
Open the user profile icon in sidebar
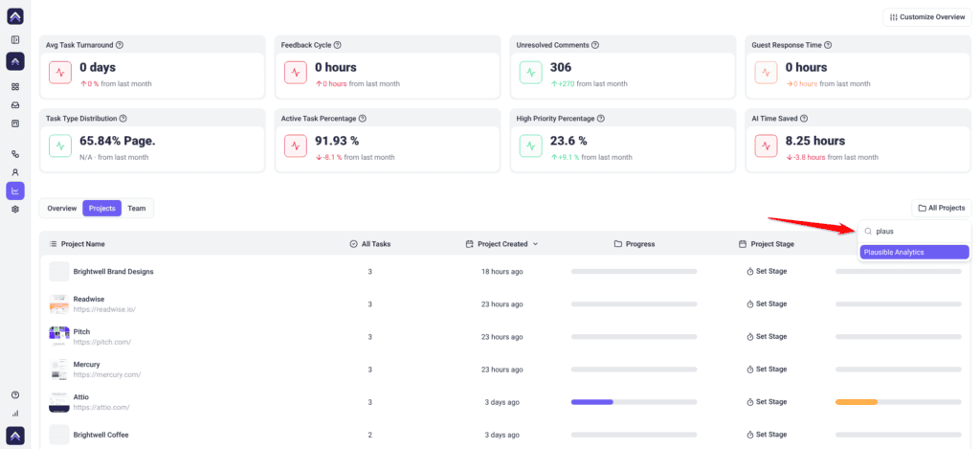15,172
